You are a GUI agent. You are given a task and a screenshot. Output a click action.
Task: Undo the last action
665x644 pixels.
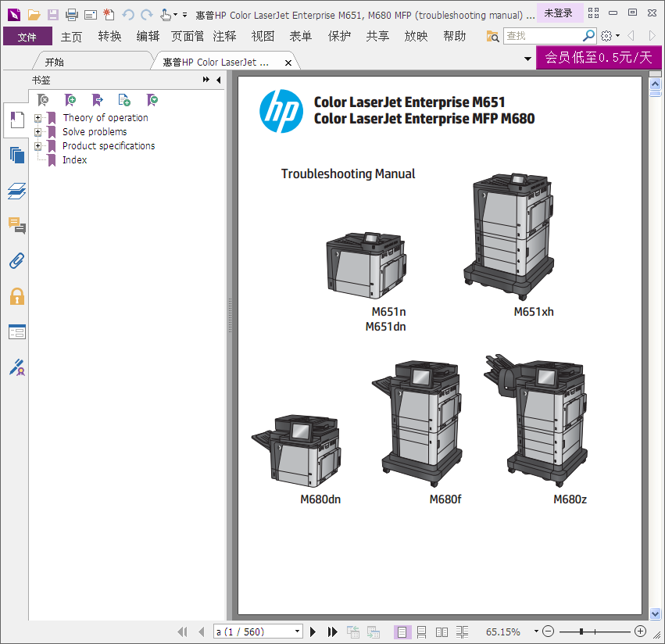pyautogui.click(x=127, y=16)
